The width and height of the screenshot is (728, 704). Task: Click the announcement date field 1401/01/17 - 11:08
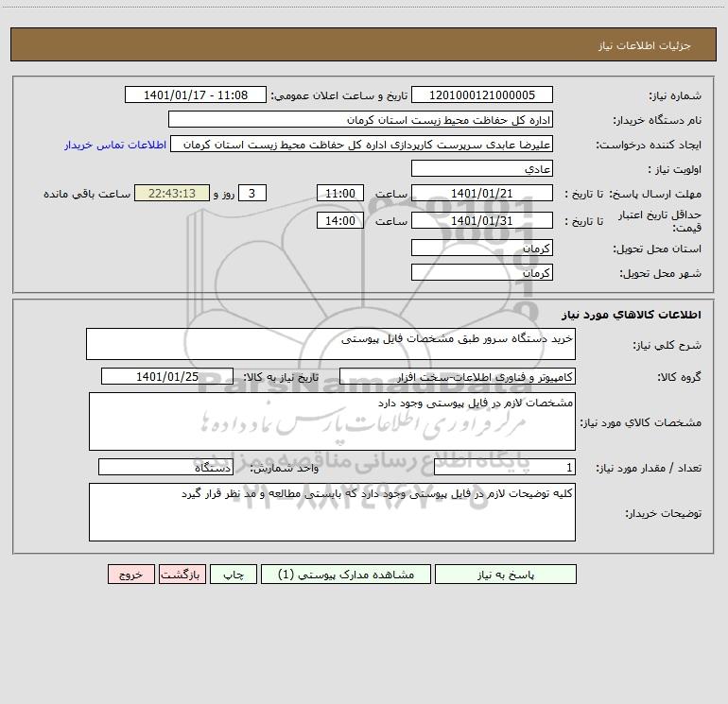[x=196, y=94]
